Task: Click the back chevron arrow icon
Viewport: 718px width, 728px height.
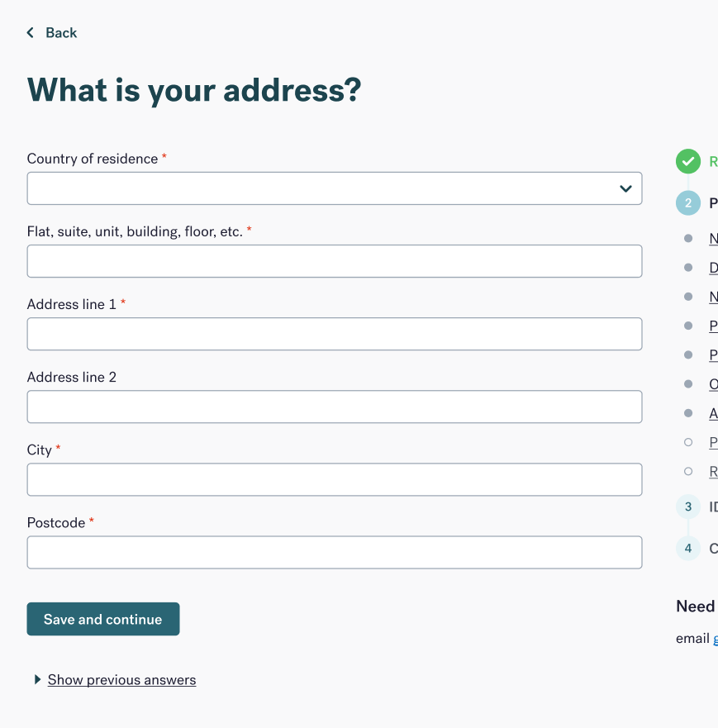Action: point(30,32)
